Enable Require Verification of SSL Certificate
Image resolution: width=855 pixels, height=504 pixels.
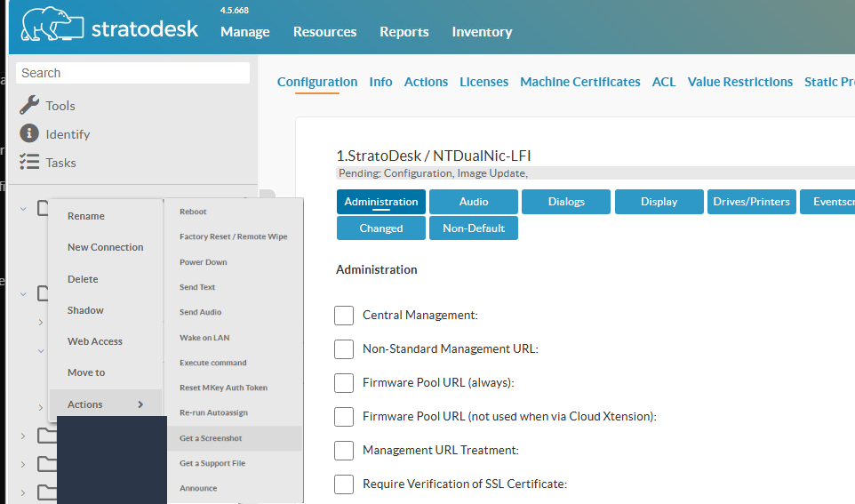coord(344,484)
